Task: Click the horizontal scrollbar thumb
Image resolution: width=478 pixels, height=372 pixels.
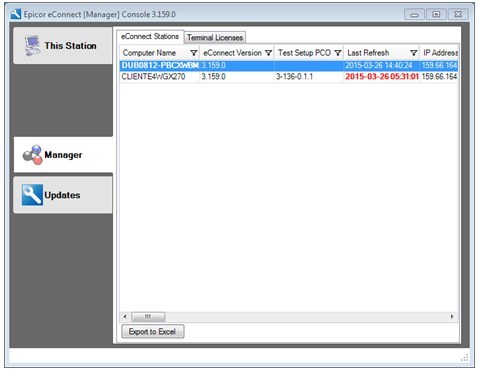Action: pyautogui.click(x=148, y=316)
